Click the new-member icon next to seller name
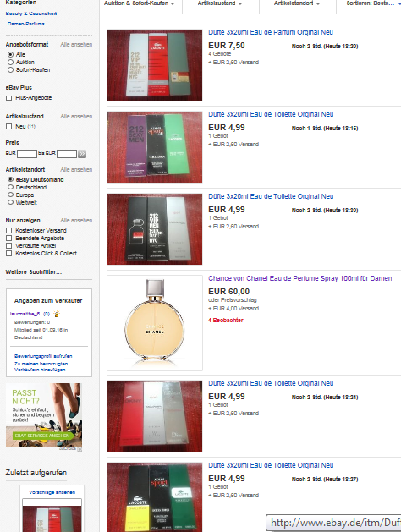401x532 pixels. click(57, 314)
